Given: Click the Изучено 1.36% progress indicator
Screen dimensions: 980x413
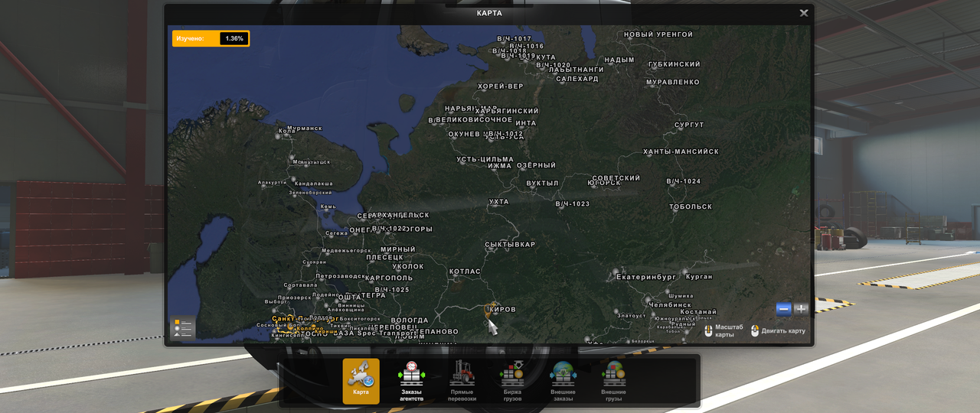Looking at the screenshot, I should pyautogui.click(x=211, y=38).
